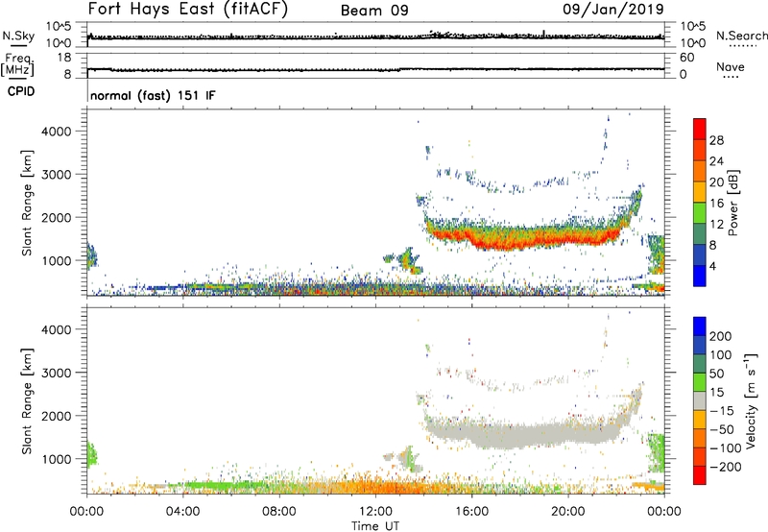The width and height of the screenshot is (768, 532).
Task: Click the '-15' tick on the Velocity colorbar
Action: coord(722,411)
